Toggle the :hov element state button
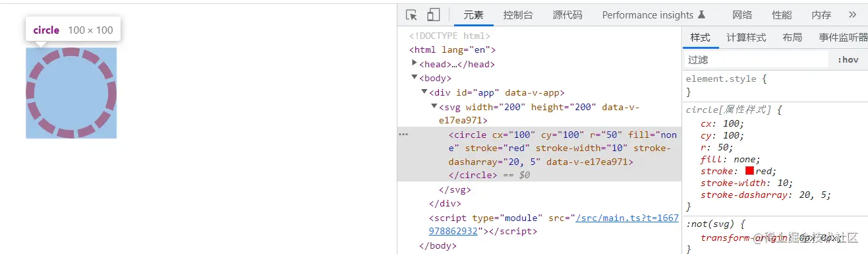Screen dimensions: 868x254 pyautogui.click(x=848, y=59)
